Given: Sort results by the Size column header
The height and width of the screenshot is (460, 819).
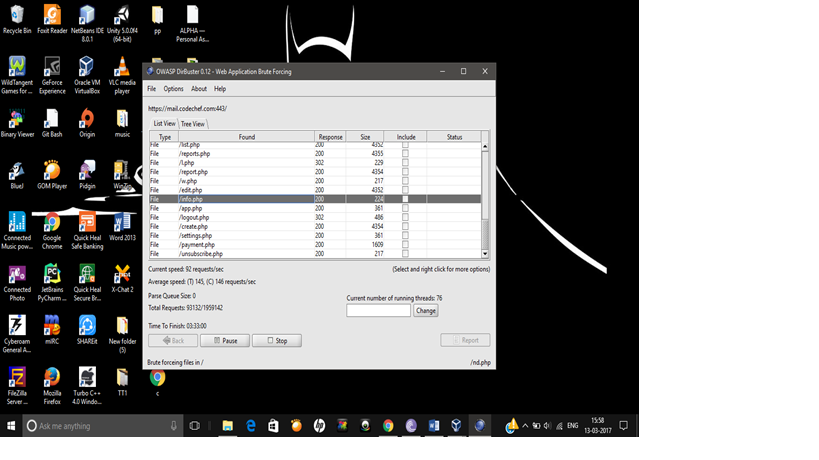Looking at the screenshot, I should pyautogui.click(x=365, y=137).
